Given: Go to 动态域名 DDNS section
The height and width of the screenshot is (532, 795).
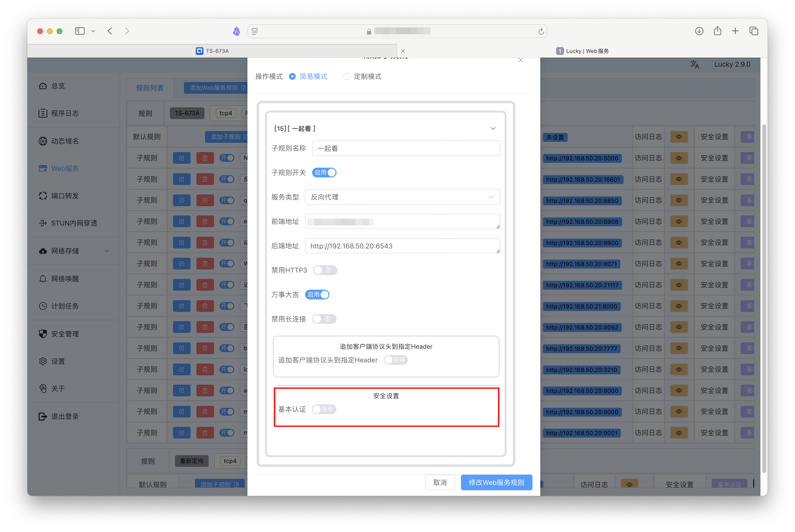Looking at the screenshot, I should [x=58, y=141].
